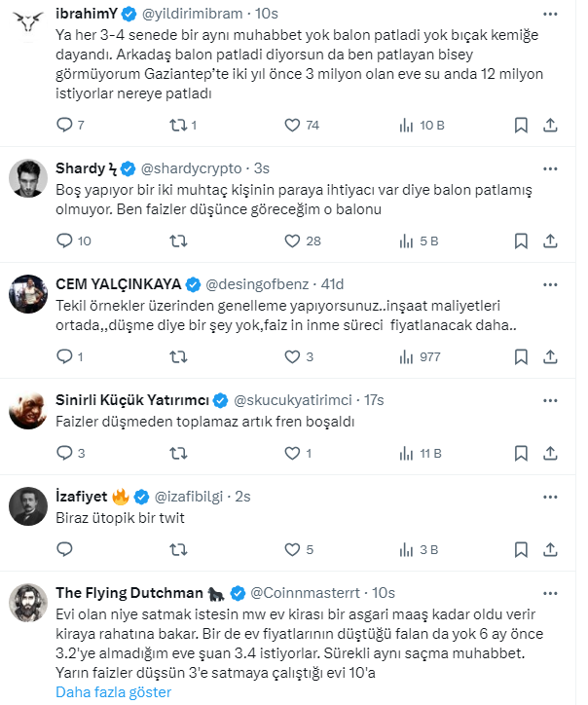588x705 pixels.
Task: Bookmark CEM YALÇINKAYA's tweet
Action: [521, 356]
